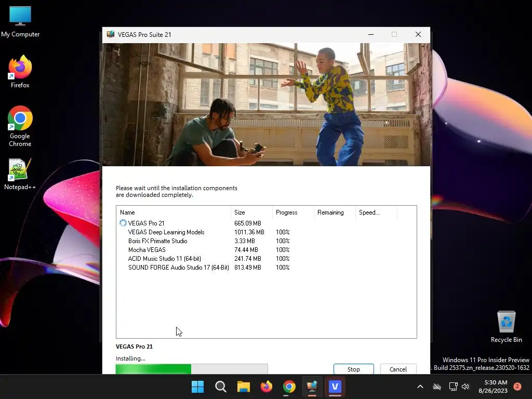This screenshot has height=399, width=532.
Task: Click the purple V app taskbar icon
Action: tap(335, 387)
